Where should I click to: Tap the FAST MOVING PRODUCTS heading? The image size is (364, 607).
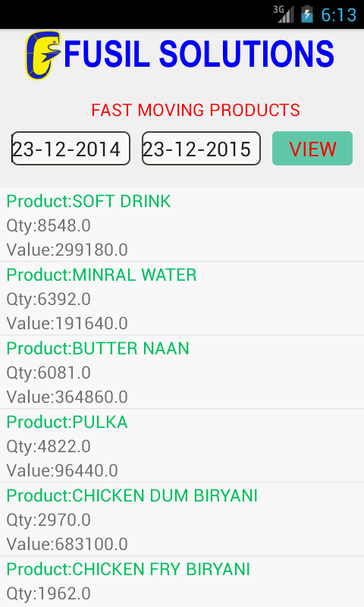tap(196, 110)
